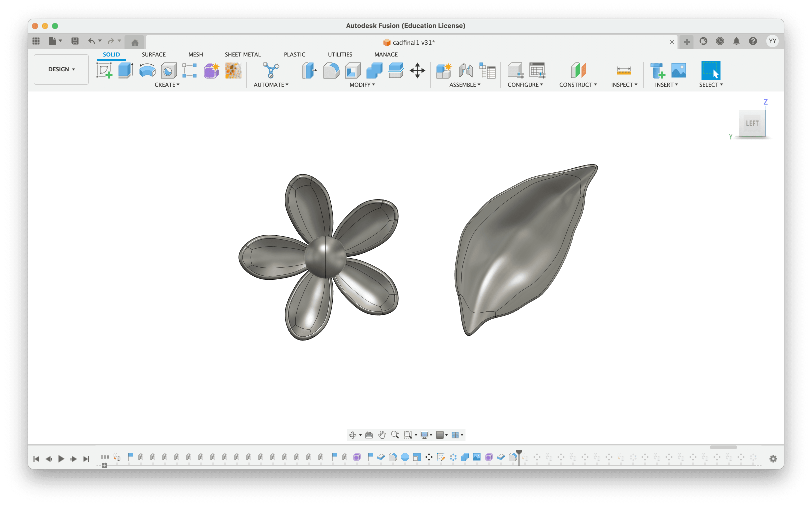Open the DESIGN workspace dropdown
The width and height of the screenshot is (812, 506).
[61, 69]
